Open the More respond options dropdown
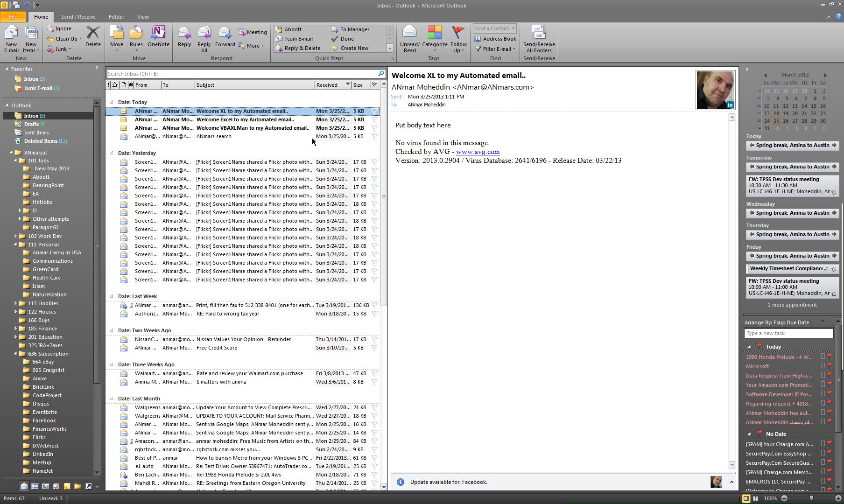Viewport: 844px width, 504px height. coord(251,45)
